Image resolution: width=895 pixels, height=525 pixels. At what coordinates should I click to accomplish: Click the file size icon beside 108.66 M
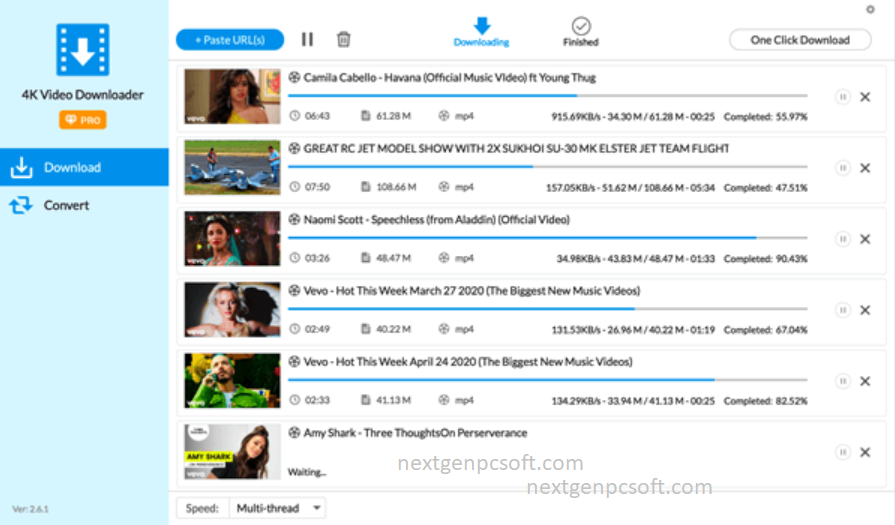click(x=366, y=187)
